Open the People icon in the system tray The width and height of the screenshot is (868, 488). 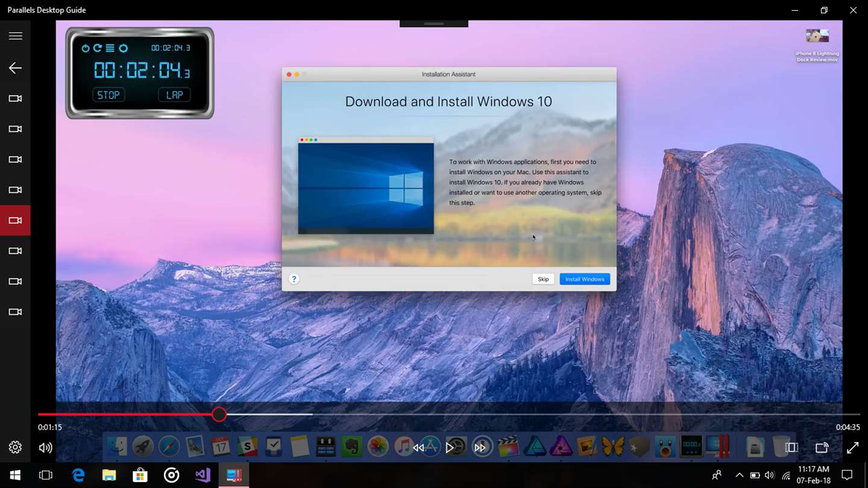[x=717, y=475]
